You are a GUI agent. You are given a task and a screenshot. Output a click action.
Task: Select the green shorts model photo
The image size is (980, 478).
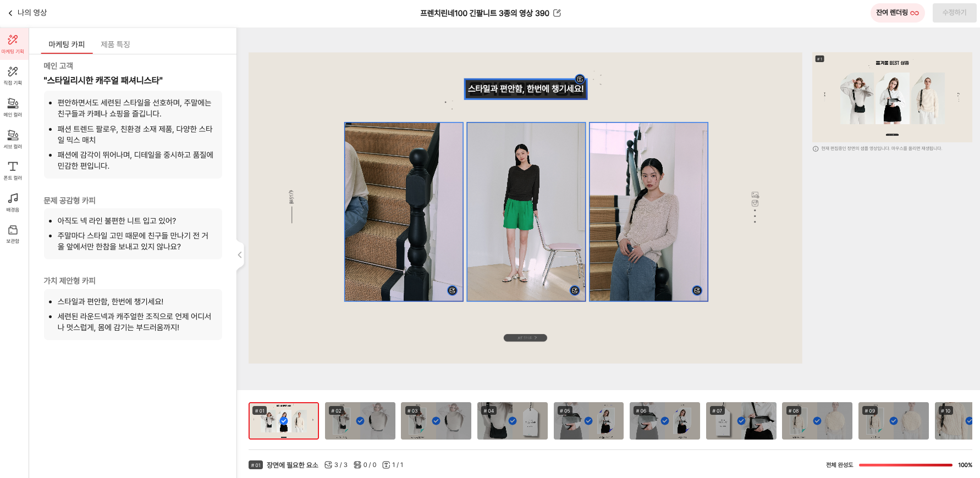526,212
